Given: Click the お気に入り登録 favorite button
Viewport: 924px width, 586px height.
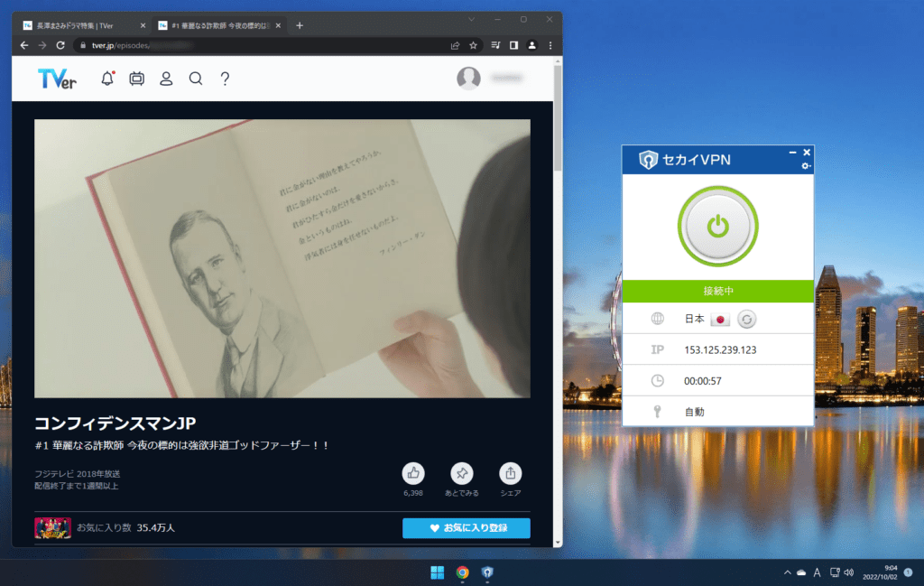Looking at the screenshot, I should [x=467, y=527].
